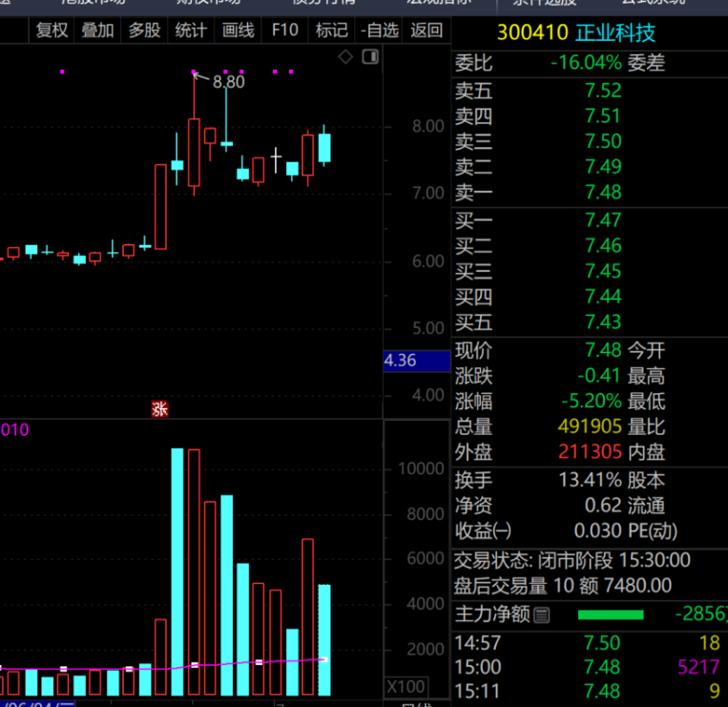The width and height of the screenshot is (728, 707).
Task: Select the 15:11 trade tick row
Action: coord(589,692)
